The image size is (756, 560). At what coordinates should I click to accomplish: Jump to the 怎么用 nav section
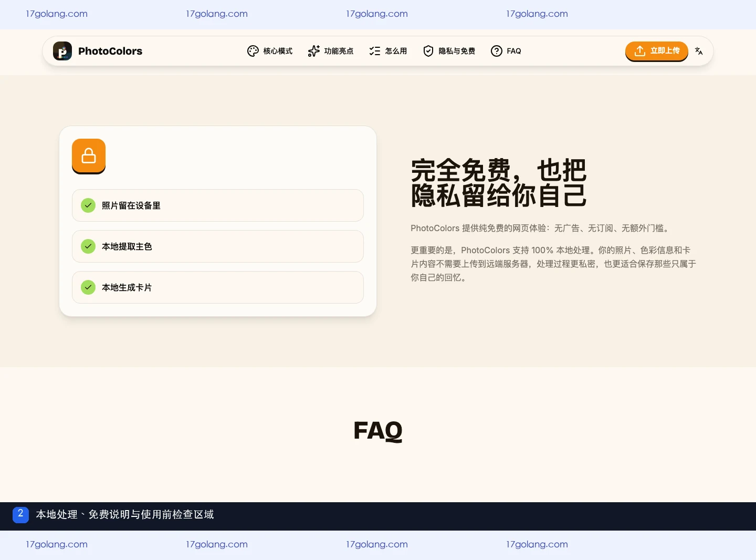tap(388, 51)
